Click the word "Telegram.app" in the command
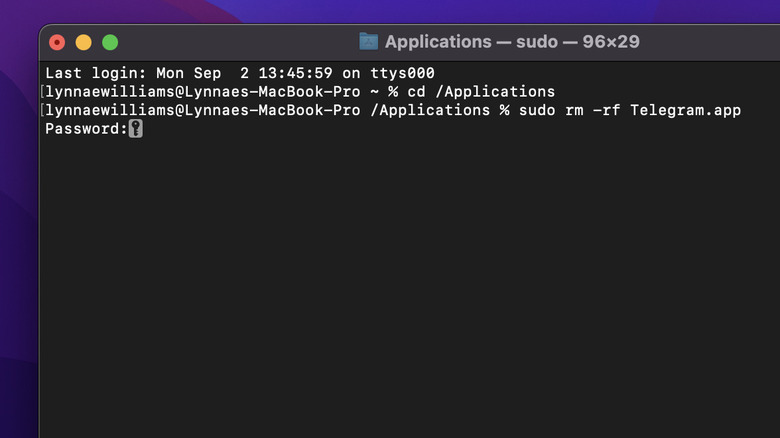 pos(685,110)
